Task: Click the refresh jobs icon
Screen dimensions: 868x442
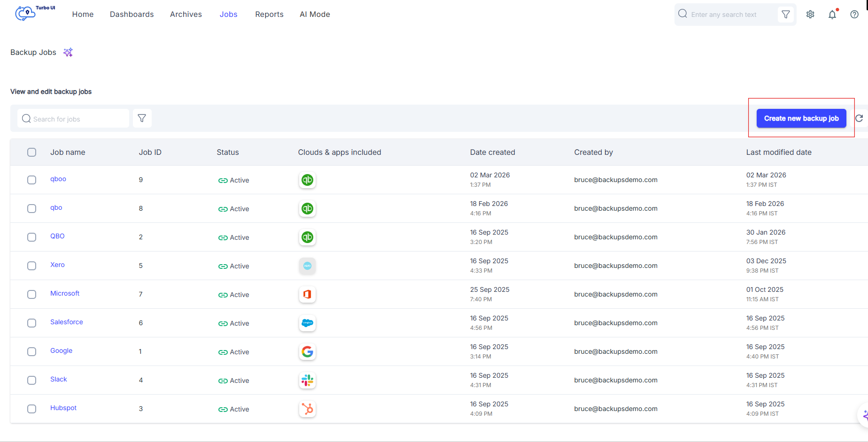Action: (859, 118)
